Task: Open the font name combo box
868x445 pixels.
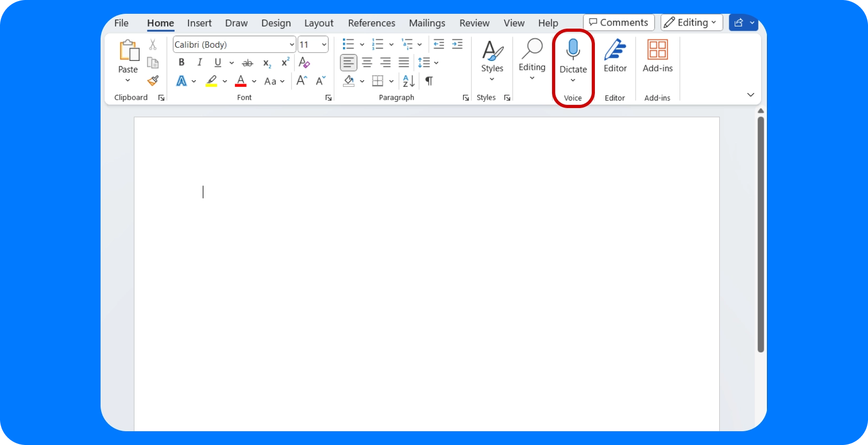Action: point(234,44)
